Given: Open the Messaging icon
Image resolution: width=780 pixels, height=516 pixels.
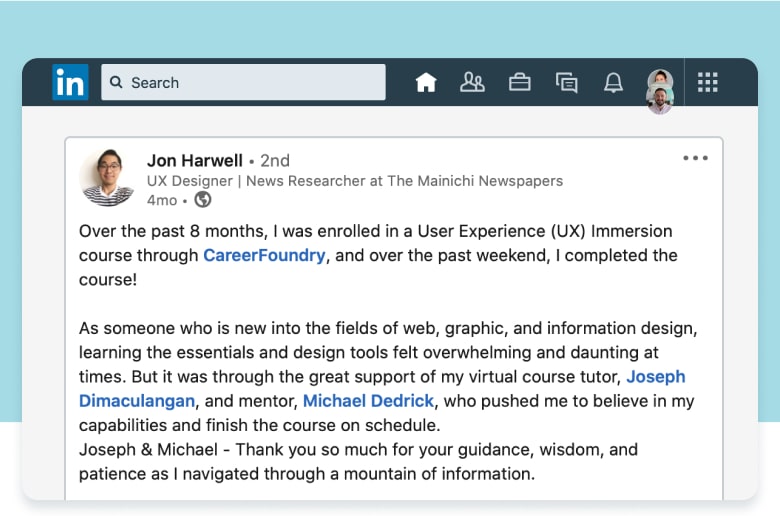Looking at the screenshot, I should coord(567,83).
